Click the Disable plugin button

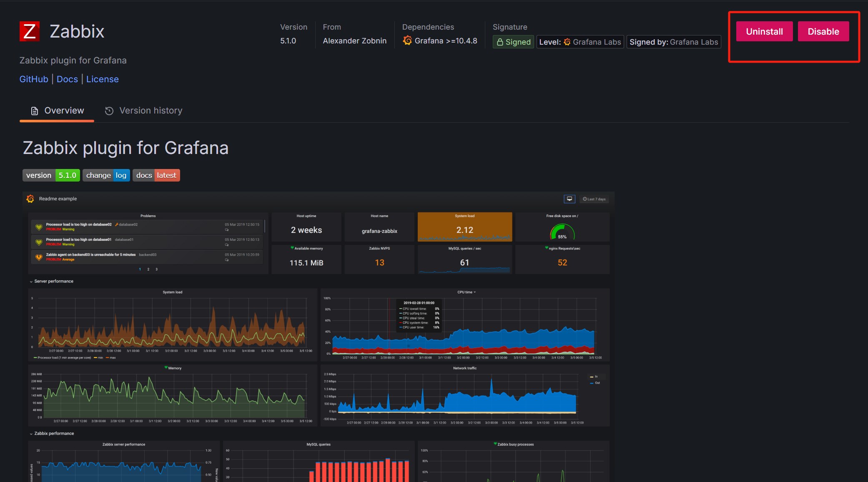point(823,31)
